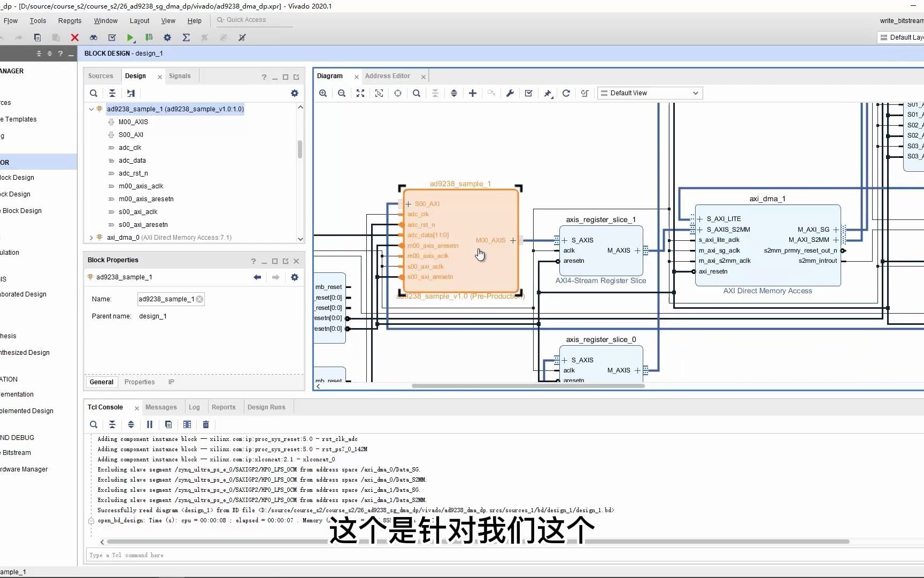The width and height of the screenshot is (924, 578).
Task: Fit the diagram to the window
Action: 360,93
